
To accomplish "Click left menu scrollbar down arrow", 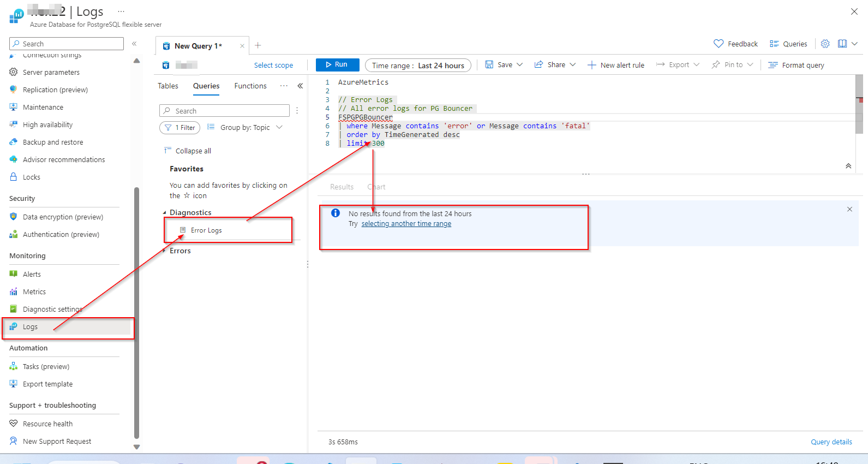I will (137, 447).
